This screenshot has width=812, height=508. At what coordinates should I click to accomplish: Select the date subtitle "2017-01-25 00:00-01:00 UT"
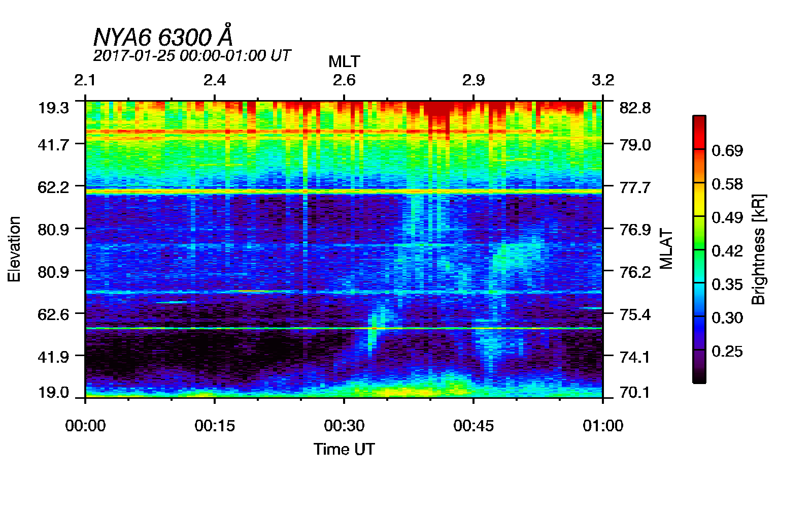pos(192,55)
